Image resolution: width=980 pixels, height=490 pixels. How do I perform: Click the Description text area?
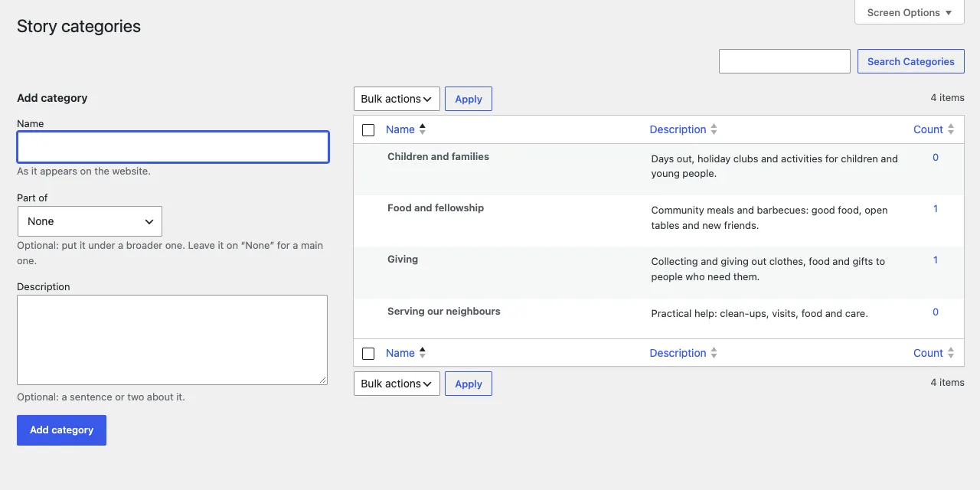(x=172, y=340)
